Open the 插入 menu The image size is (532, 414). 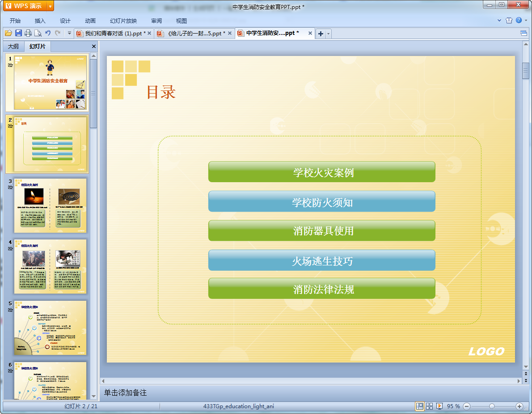40,21
